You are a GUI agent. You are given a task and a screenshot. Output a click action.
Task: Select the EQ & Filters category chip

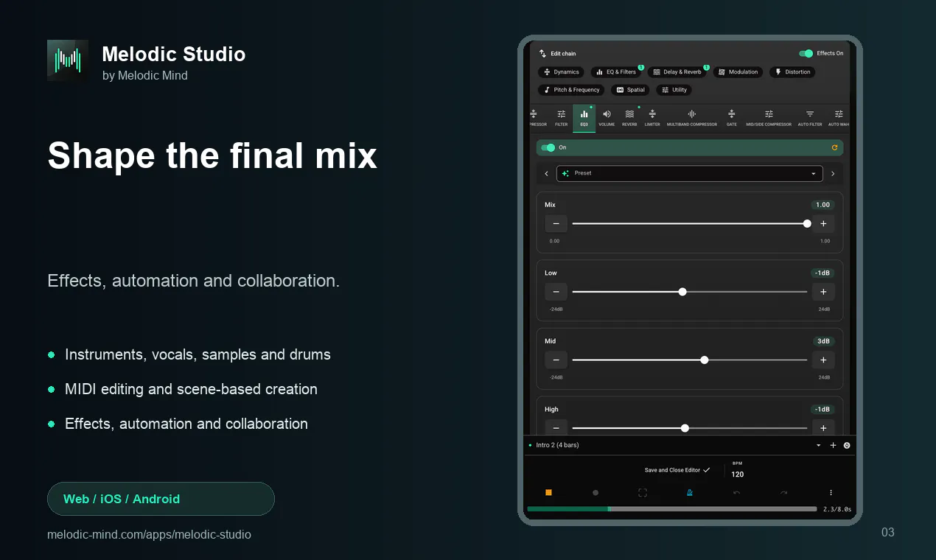coord(616,72)
